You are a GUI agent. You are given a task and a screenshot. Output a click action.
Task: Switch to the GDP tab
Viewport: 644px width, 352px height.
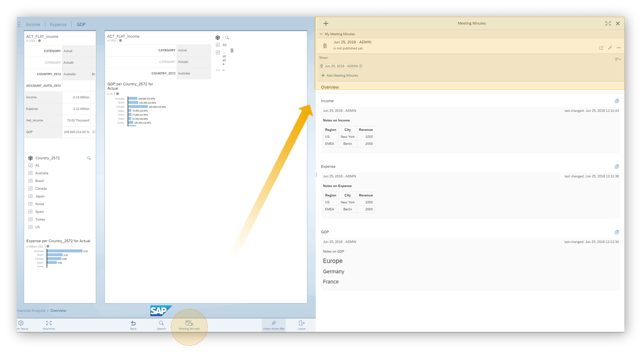pos(81,24)
